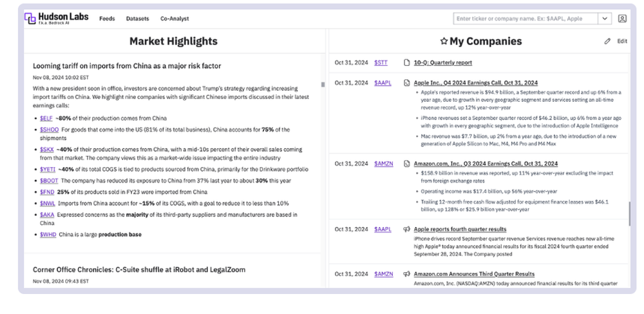This screenshot has height=314, width=644.
Task: Open the $AKA ticker link
Action: pos(47,215)
